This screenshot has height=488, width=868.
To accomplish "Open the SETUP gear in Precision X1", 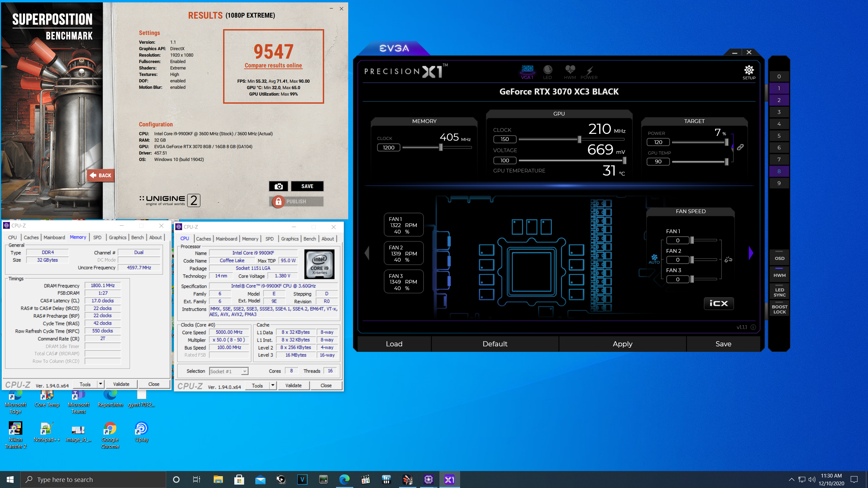I will click(x=749, y=72).
